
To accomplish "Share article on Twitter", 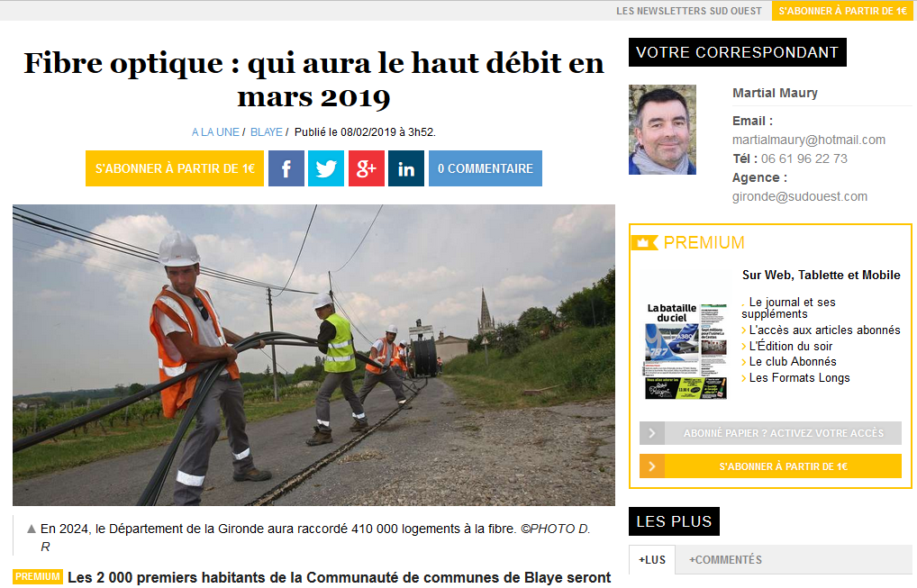I will click(326, 168).
